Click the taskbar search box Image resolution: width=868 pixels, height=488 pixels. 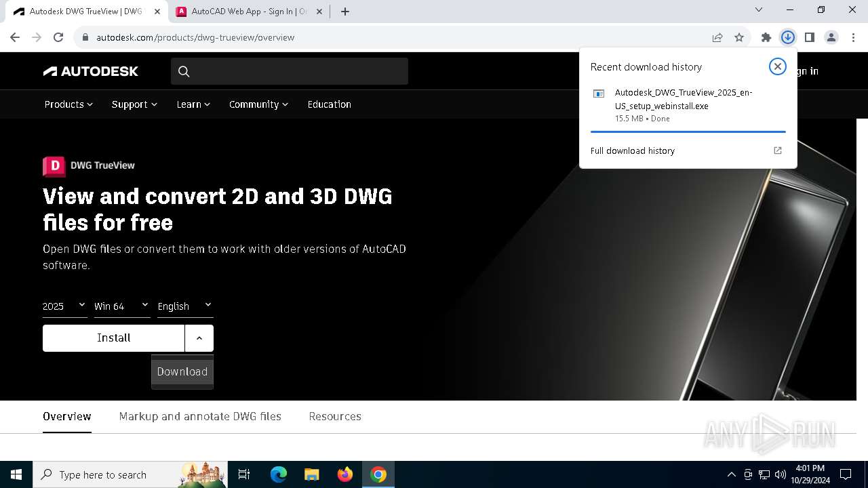coord(132,474)
